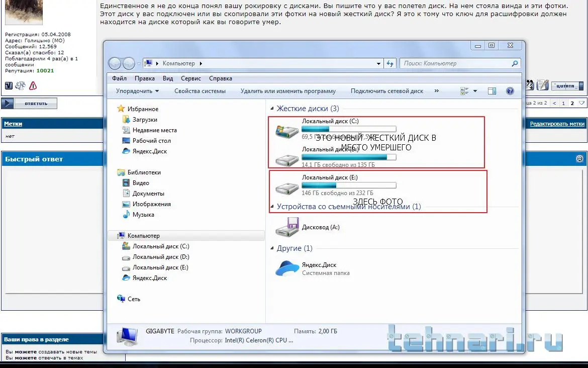This screenshot has height=368, width=588.
Task: Expand breadcrumb arrow after Компьютер
Action: (x=201, y=63)
